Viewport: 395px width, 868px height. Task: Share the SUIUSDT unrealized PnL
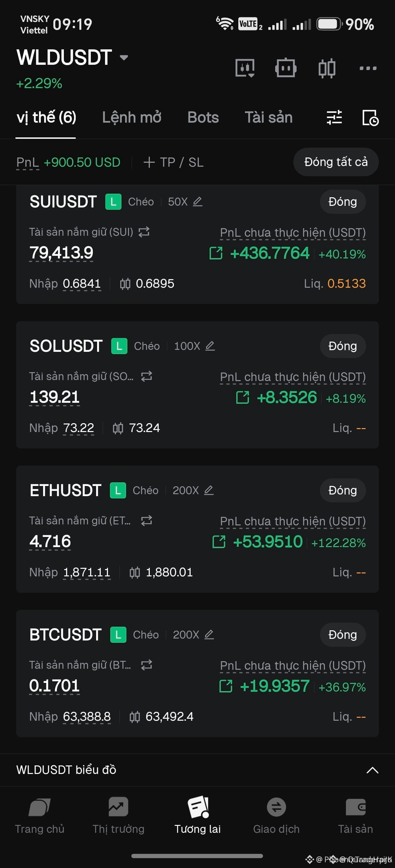pyautogui.click(x=216, y=253)
